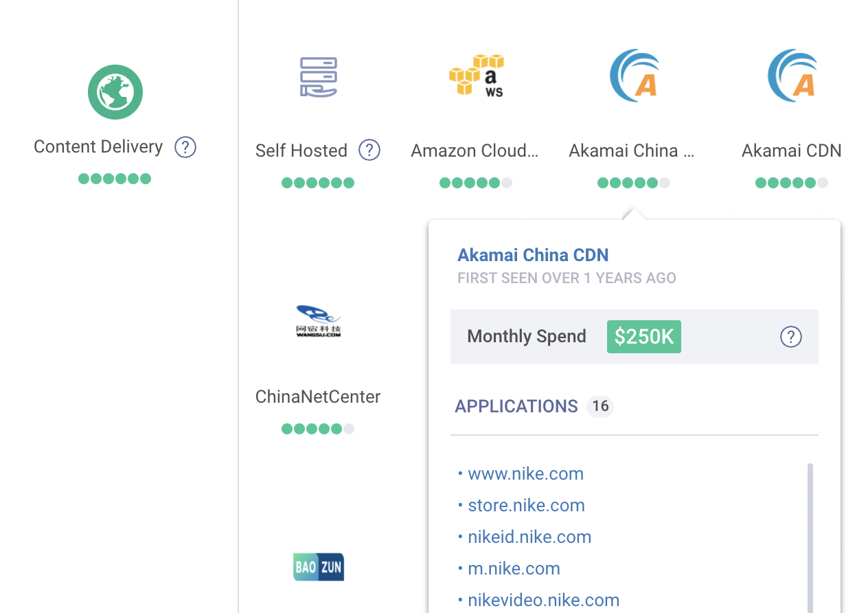Click the Self Hosted server icon
The height and width of the screenshot is (613, 868).
coord(318,77)
